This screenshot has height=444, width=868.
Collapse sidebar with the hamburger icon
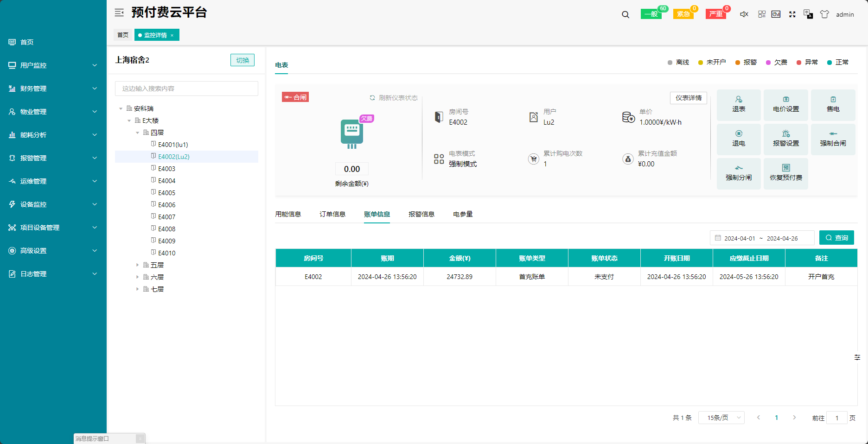click(x=119, y=13)
